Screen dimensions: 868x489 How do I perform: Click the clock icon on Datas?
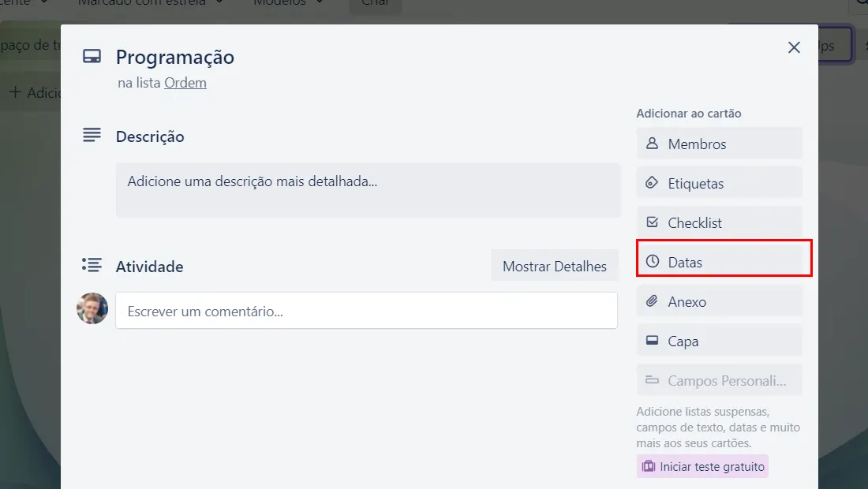tap(653, 261)
